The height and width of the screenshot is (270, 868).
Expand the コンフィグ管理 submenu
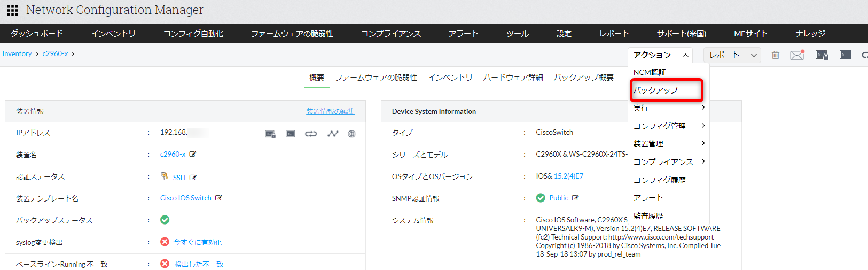669,126
